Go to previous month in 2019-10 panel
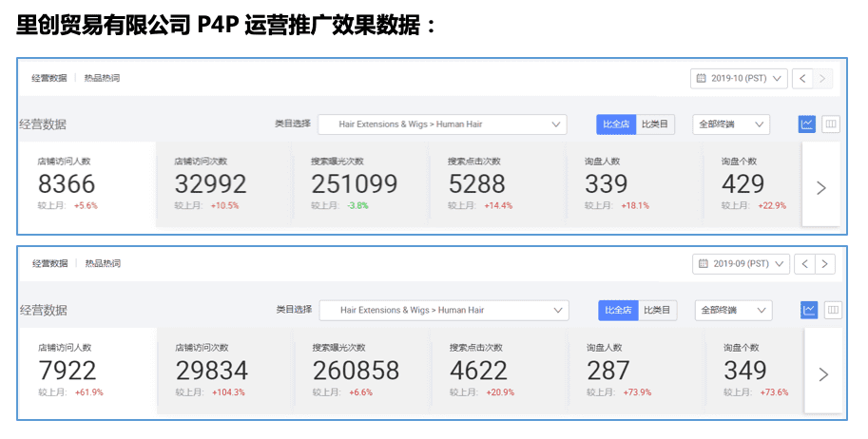Screen dimensions: 868x439 [x=802, y=79]
